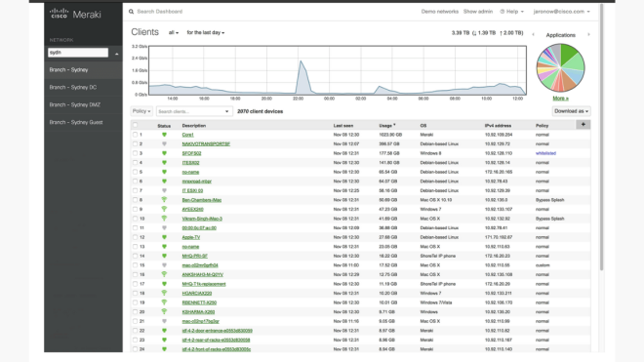The width and height of the screenshot is (644, 362).
Task: Click the Cisco Meraki logo
Action: tap(75, 14)
